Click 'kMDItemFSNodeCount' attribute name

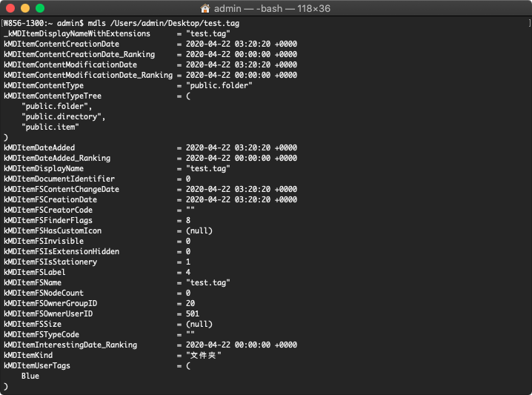click(44, 293)
